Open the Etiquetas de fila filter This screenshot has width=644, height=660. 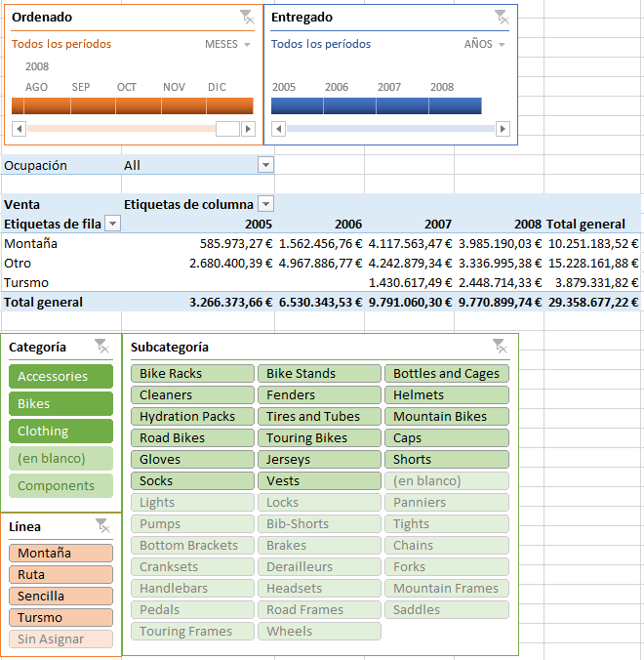(x=112, y=224)
